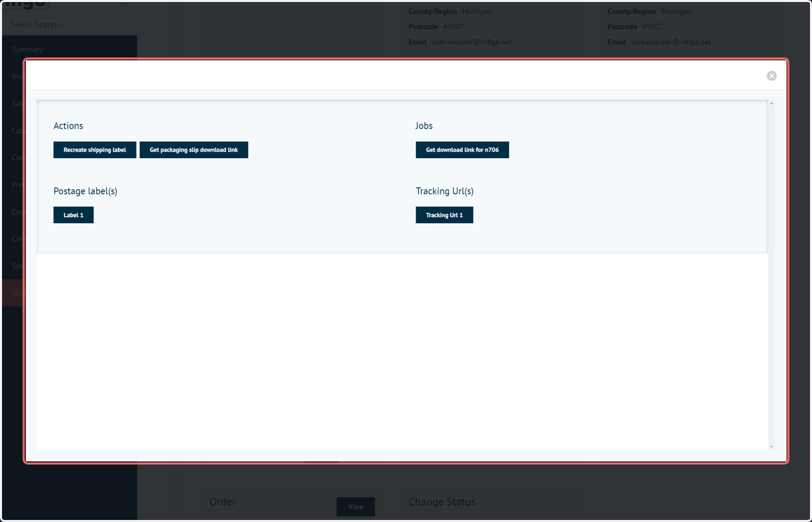Click the Tracking Url(s) heading
This screenshot has width=812, height=522.
(x=445, y=191)
